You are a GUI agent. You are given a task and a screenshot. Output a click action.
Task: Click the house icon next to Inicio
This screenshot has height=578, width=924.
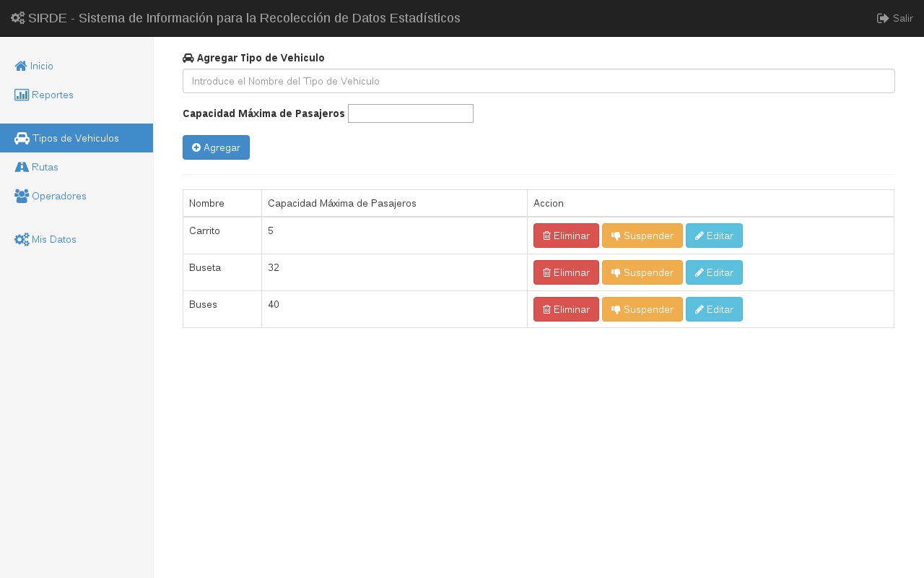21,66
